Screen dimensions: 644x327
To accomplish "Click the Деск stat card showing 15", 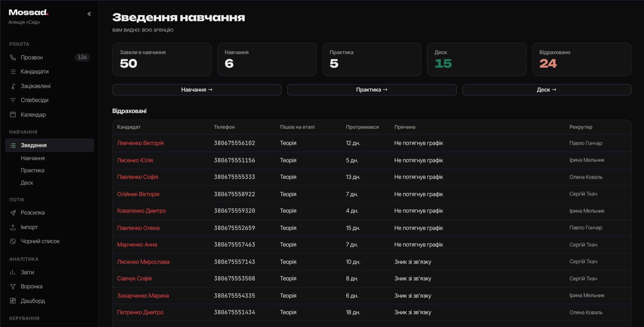I will tap(477, 59).
